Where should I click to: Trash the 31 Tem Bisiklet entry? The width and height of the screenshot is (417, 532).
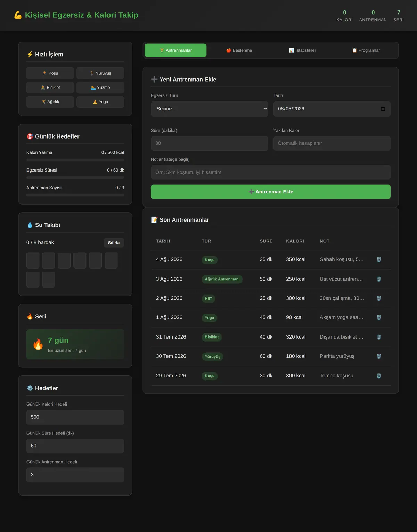(x=379, y=337)
